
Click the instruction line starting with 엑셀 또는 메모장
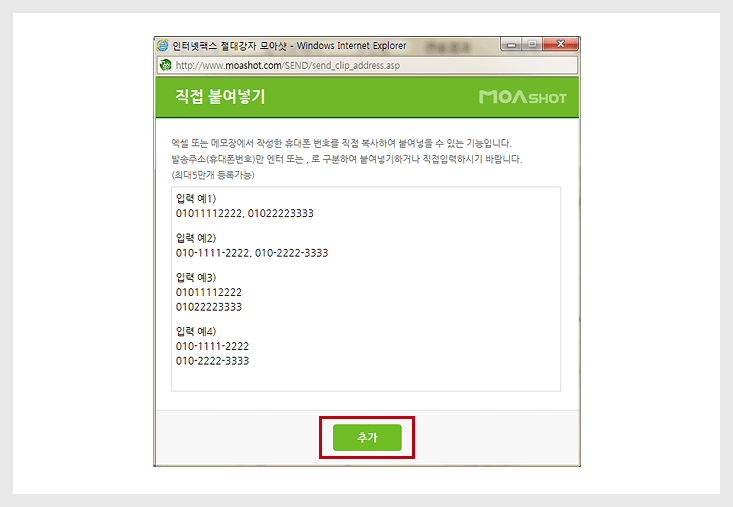[342, 143]
